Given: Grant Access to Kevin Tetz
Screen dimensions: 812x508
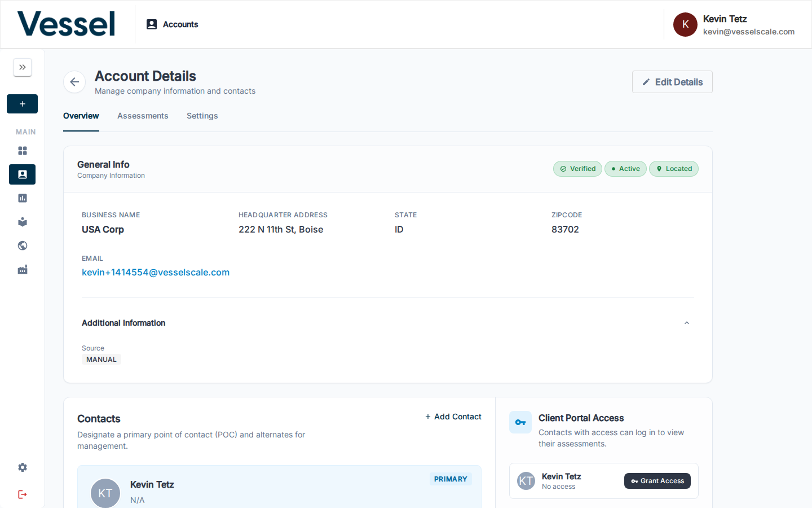Looking at the screenshot, I should click(x=657, y=481).
